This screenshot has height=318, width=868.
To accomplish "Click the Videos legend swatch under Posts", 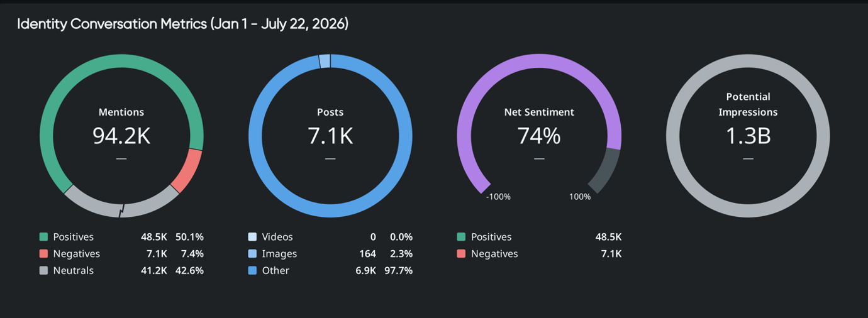I will [x=252, y=237].
